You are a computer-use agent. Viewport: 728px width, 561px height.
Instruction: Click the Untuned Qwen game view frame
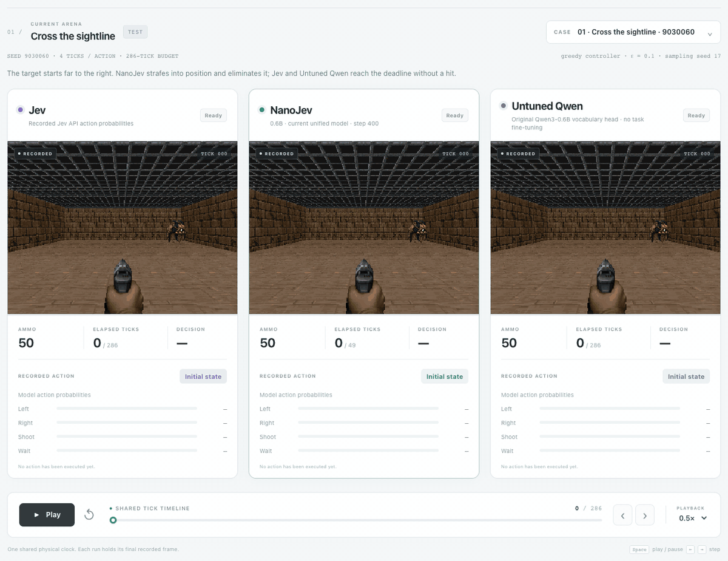(605, 228)
